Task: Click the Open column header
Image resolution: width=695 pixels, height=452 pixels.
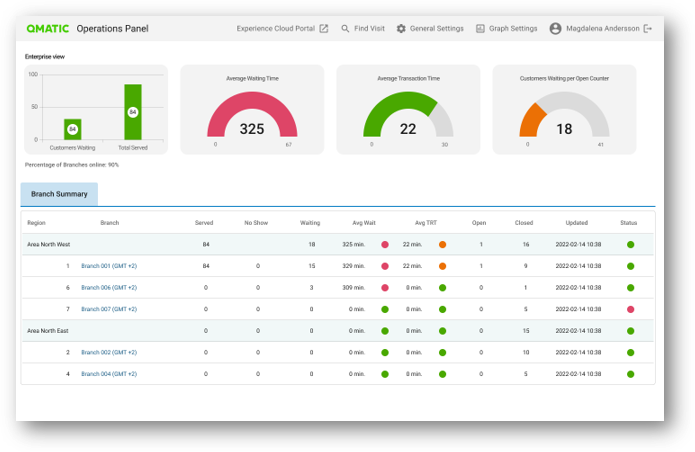Action: tap(479, 223)
